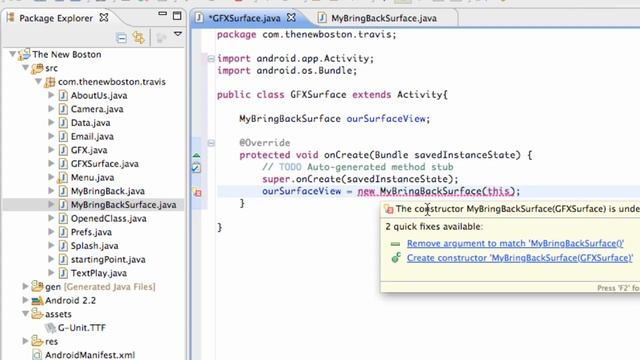
Task: Click underlined 'new MyBringBackSurface(this)' error code
Action: pos(436,191)
